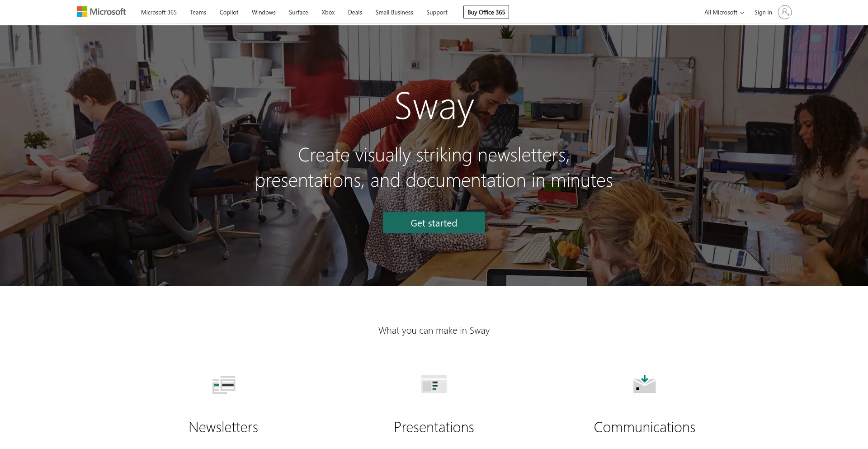
Task: Click the Presentations heading
Action: click(434, 427)
